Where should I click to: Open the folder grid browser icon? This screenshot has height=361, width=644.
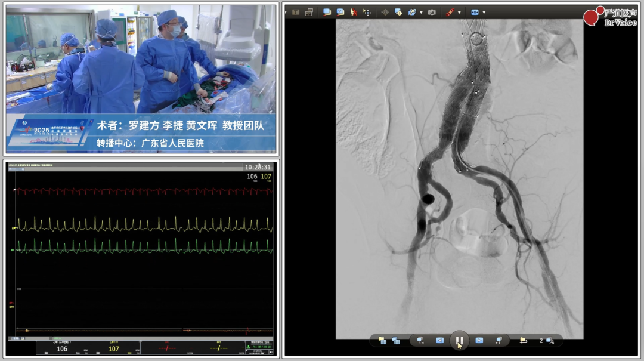(x=382, y=340)
